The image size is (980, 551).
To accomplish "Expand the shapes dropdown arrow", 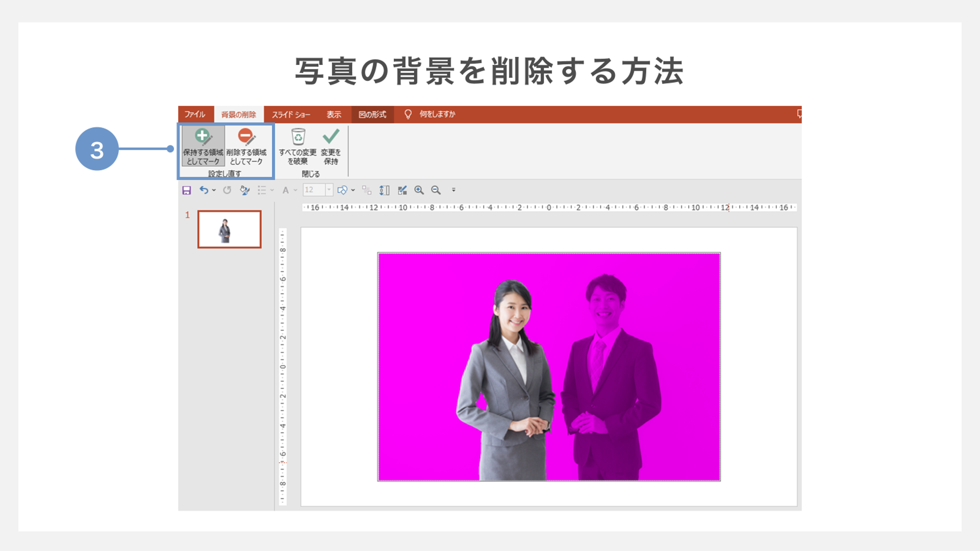I will (353, 190).
